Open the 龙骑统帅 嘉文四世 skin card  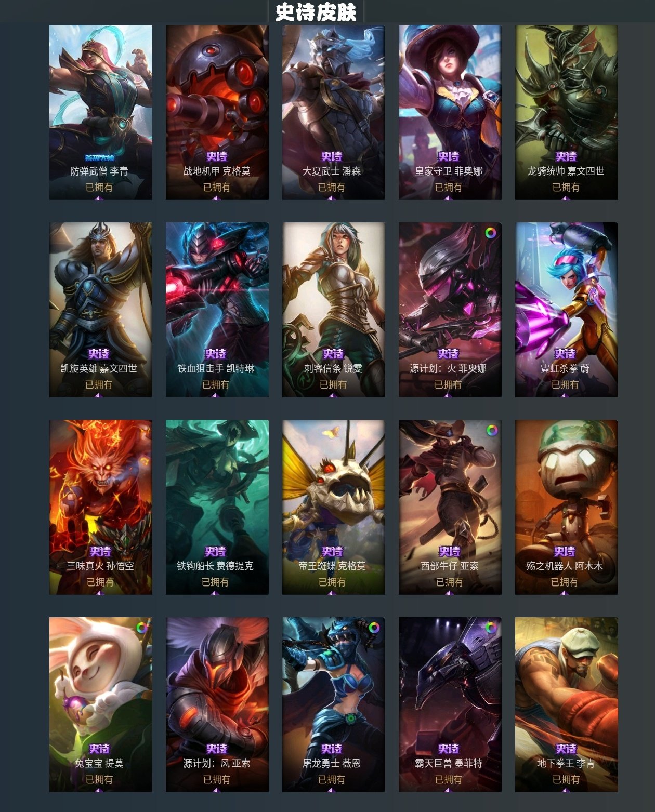(566, 112)
